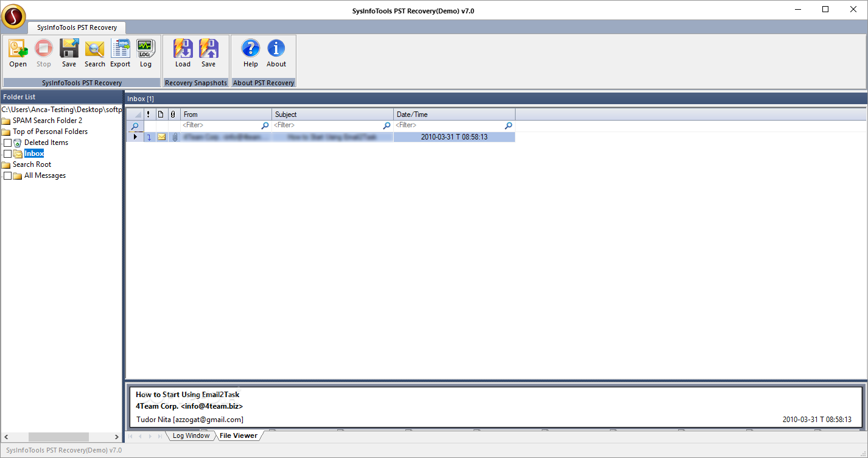Click the paperclip attachment icon in email row
The image size is (868, 458).
tap(174, 137)
